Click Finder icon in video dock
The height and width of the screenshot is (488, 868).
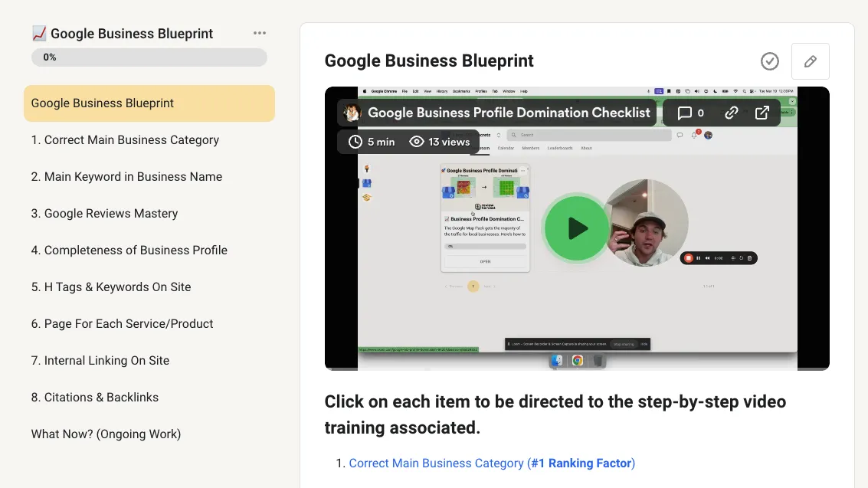(x=557, y=361)
